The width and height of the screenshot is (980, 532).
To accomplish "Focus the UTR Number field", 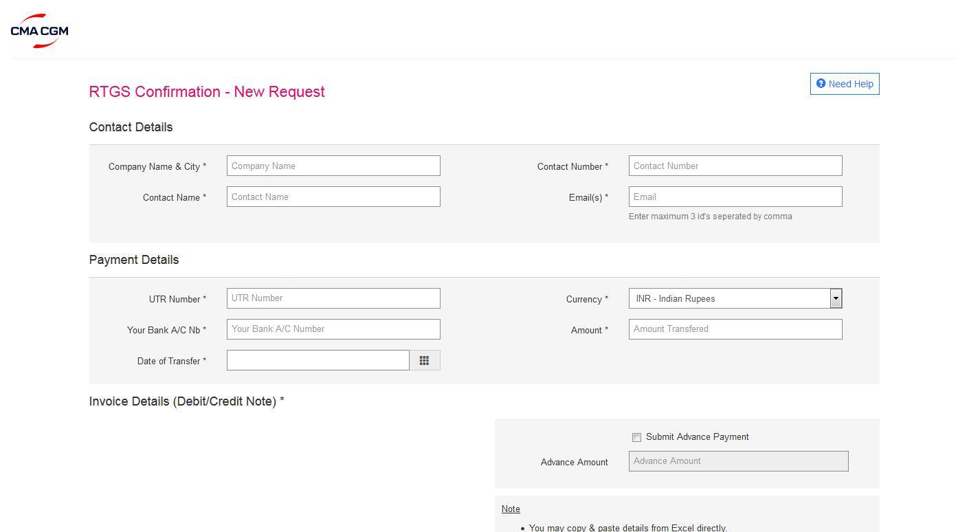I will pos(333,298).
